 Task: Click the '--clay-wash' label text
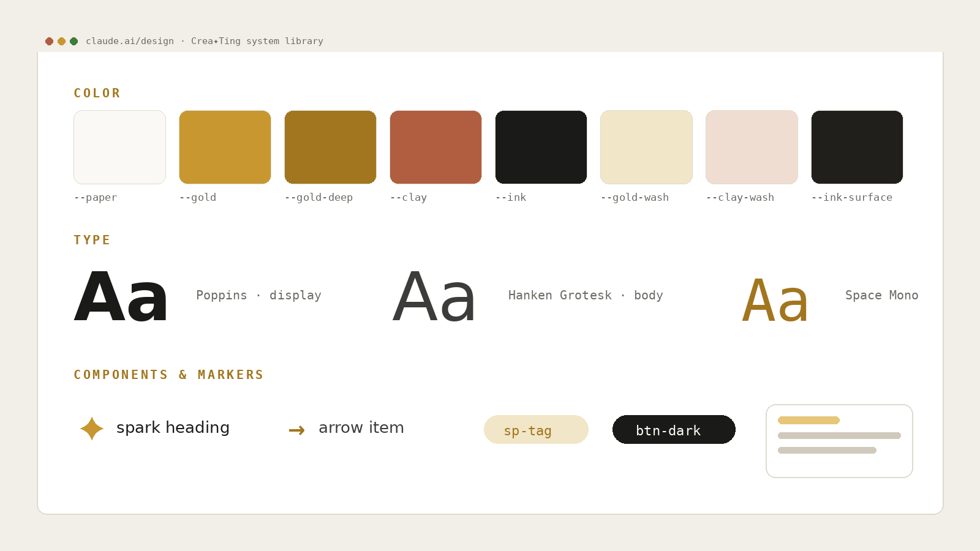pyautogui.click(x=740, y=197)
